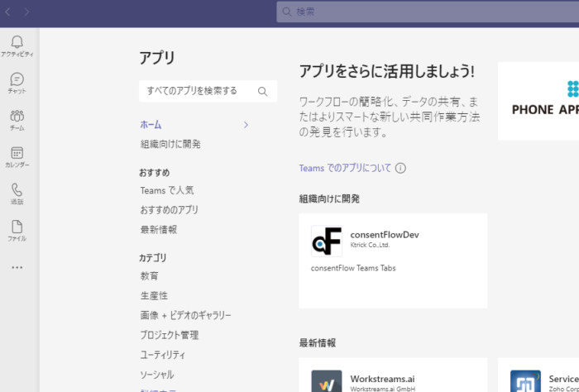Click the Ktrick Co.,Ltd. publisher text
Image resolution: width=579 pixels, height=392 pixels.
click(370, 245)
